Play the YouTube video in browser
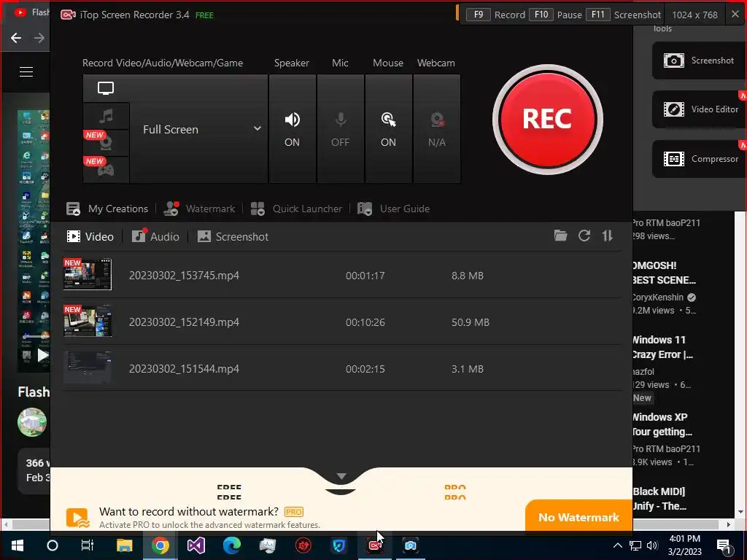Viewport: 747px width, 560px height. [x=43, y=355]
